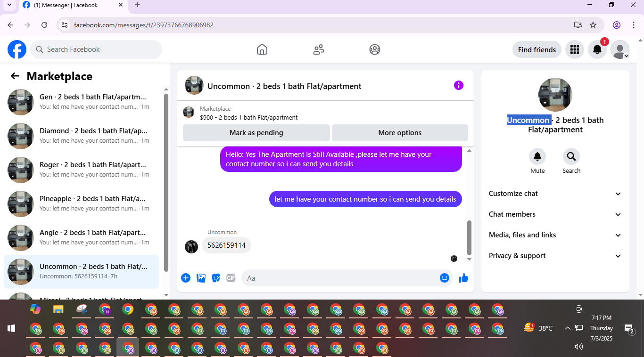Screen dimensions: 644x357
Task: Choose a sticker from the sticker icon
Action: [x=216, y=278]
